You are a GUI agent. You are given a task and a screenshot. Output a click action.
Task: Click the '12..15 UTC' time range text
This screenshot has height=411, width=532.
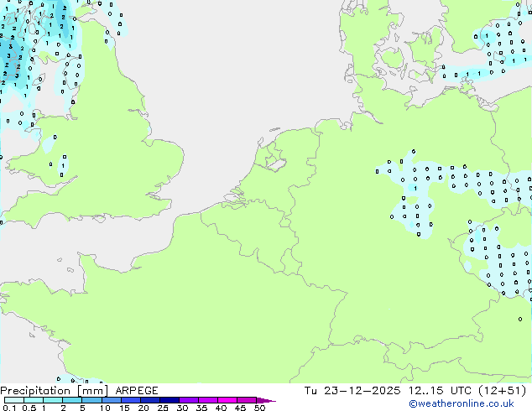pos(441,391)
